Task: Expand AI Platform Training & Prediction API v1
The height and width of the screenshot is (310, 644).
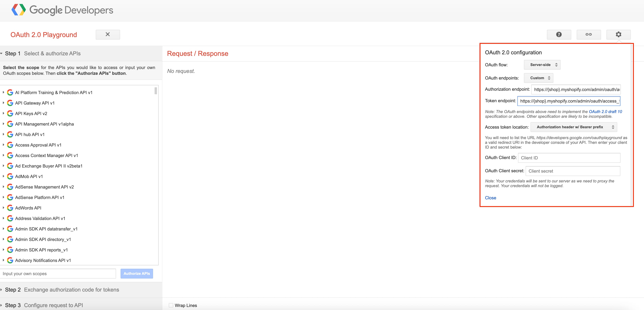Action: (4, 92)
